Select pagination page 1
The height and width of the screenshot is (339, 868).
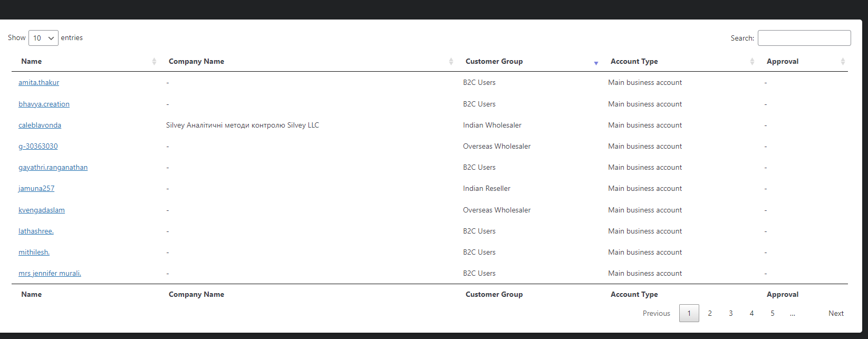point(689,313)
